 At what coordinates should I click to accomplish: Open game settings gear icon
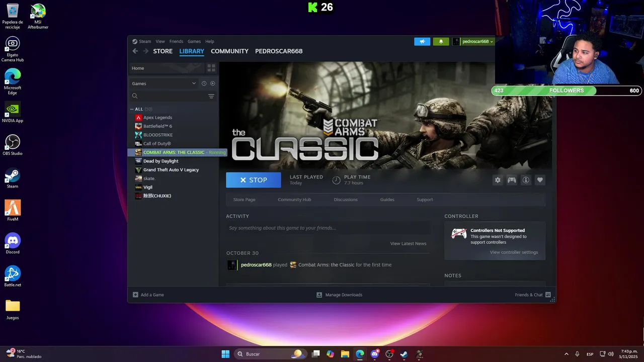tap(498, 180)
